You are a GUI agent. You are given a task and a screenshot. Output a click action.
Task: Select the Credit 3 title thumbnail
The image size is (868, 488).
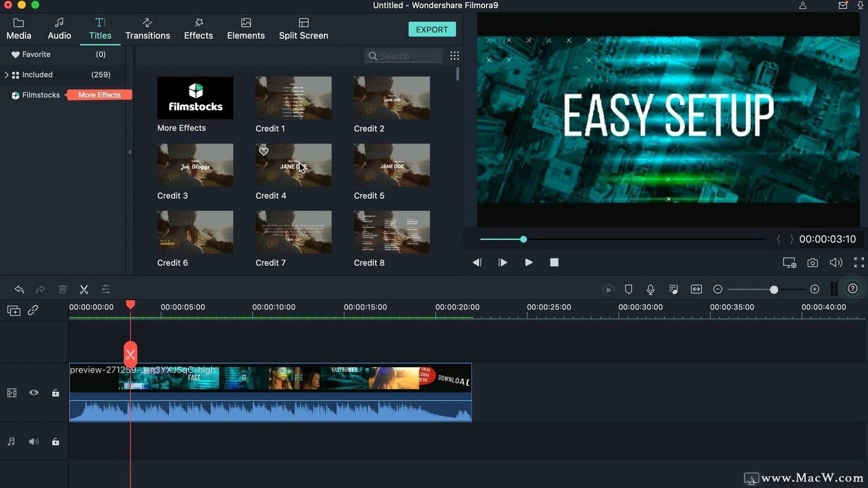[195, 165]
